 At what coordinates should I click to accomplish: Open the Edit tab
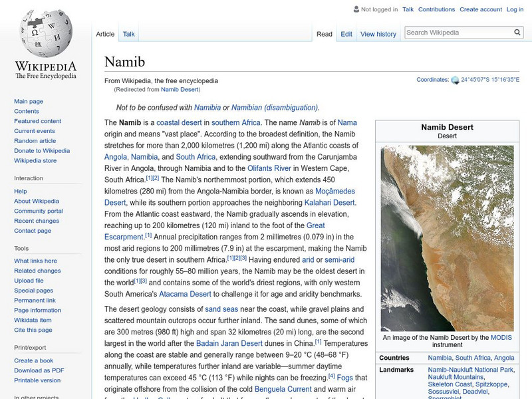point(346,34)
